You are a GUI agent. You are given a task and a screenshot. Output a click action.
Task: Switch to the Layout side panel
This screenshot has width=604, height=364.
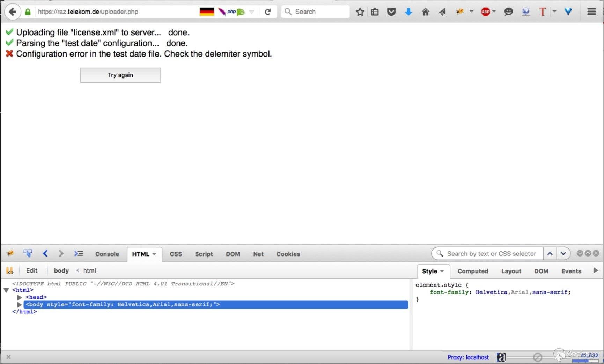(x=511, y=271)
